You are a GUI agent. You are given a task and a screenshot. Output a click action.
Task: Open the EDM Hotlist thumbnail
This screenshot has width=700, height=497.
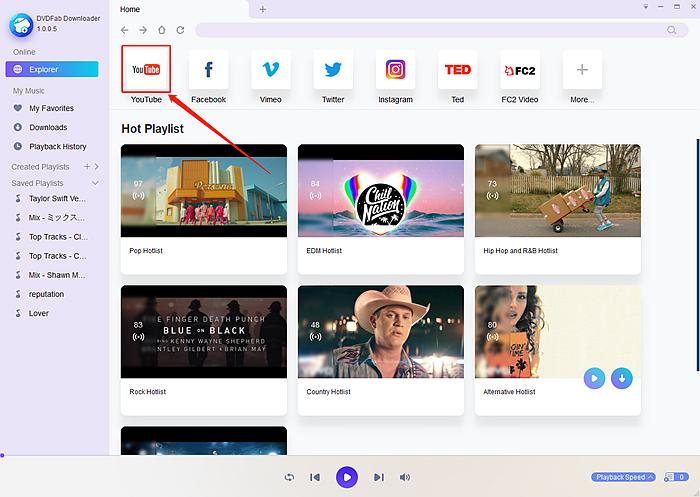(x=381, y=191)
